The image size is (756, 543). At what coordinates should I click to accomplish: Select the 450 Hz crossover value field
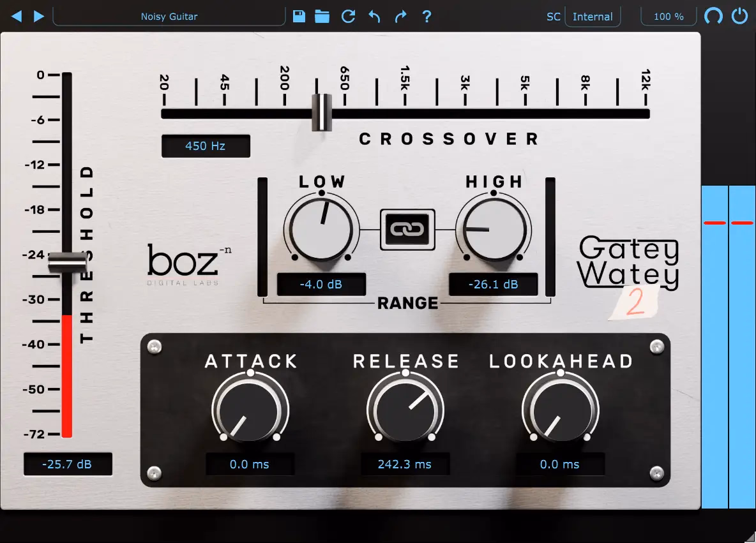coord(206,146)
